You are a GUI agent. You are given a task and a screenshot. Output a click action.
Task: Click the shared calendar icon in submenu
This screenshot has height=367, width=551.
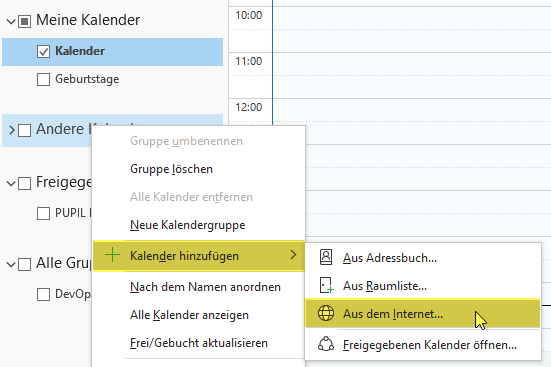pos(326,344)
